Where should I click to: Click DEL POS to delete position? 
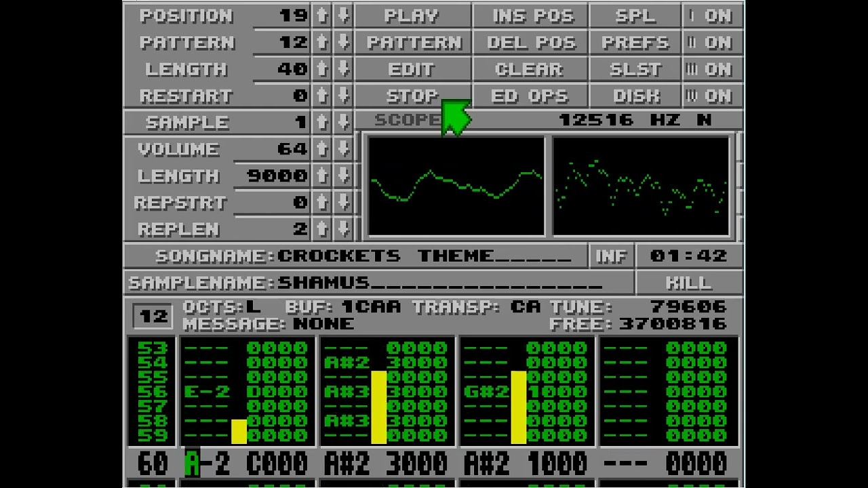point(530,42)
